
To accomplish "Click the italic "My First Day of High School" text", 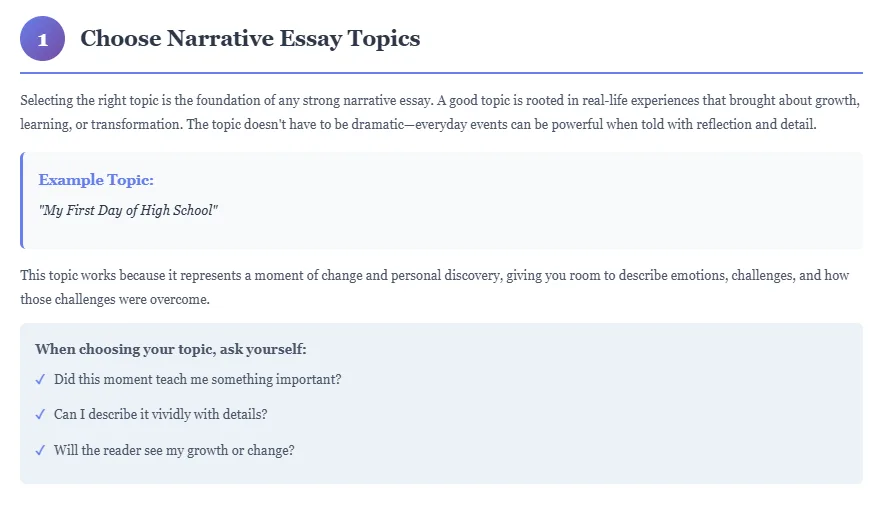I will coord(128,211).
